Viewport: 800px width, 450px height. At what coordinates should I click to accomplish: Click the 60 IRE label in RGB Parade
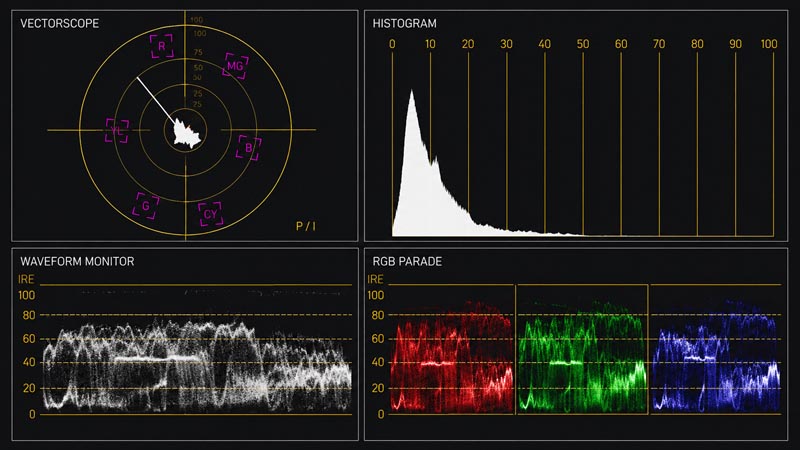coord(378,339)
